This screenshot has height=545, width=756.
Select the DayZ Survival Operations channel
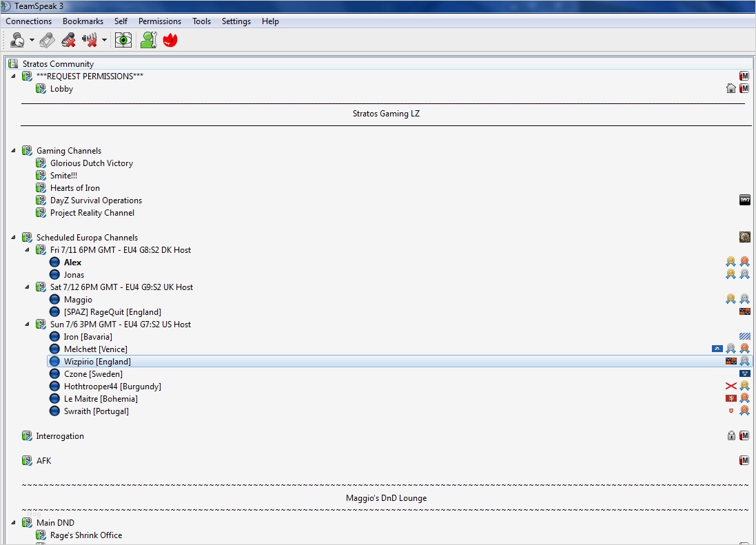[96, 200]
